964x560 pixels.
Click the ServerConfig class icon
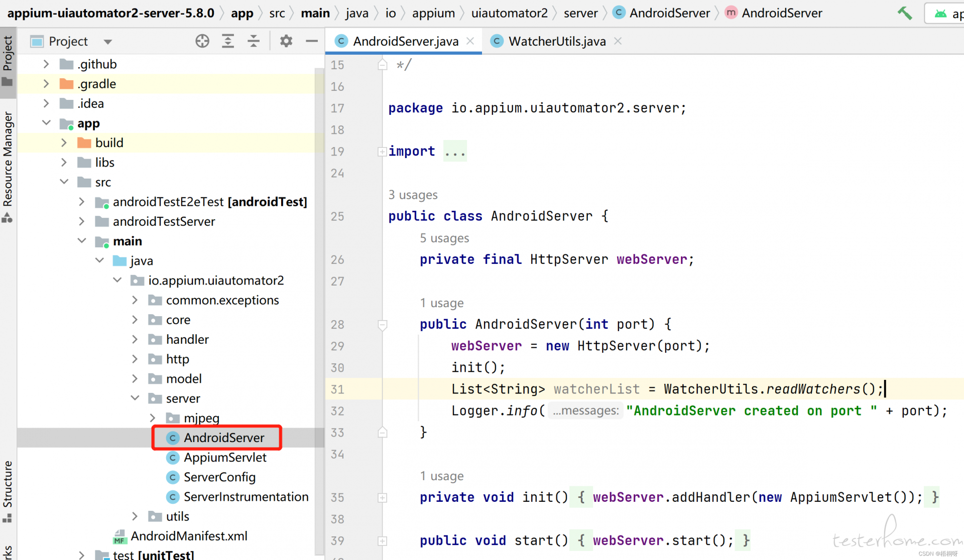[x=173, y=477]
